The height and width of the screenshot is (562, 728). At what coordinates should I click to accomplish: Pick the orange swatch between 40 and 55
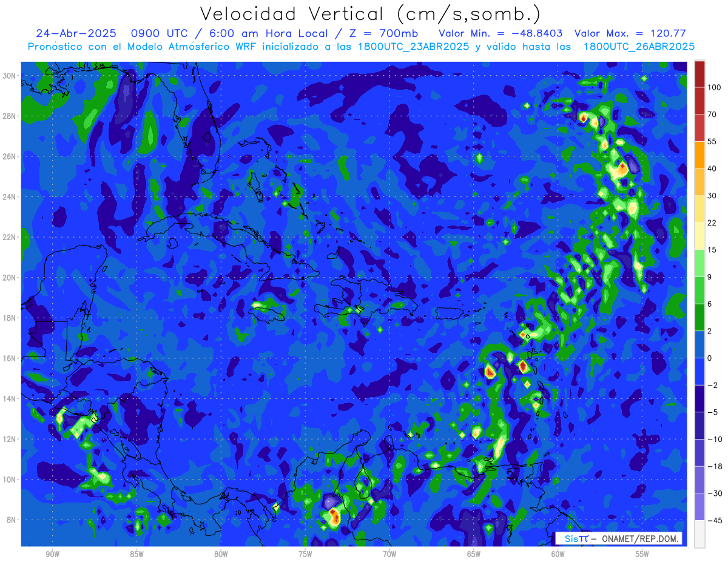click(x=699, y=155)
